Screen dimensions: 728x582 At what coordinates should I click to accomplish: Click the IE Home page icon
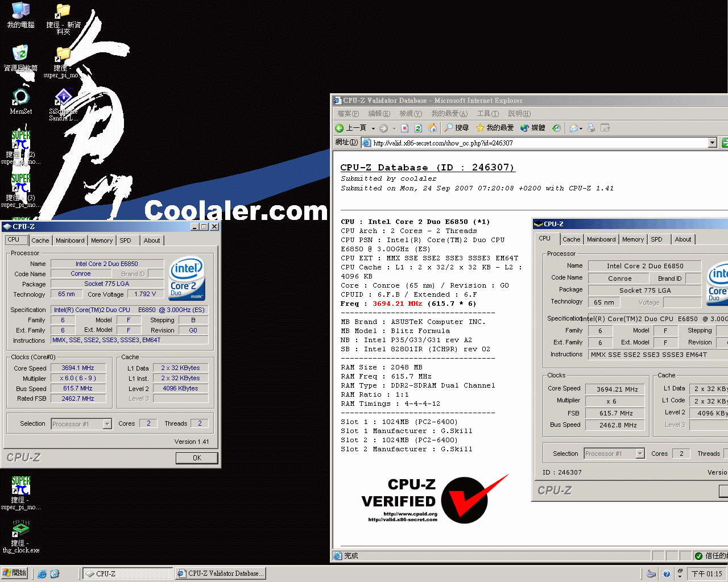click(x=432, y=128)
